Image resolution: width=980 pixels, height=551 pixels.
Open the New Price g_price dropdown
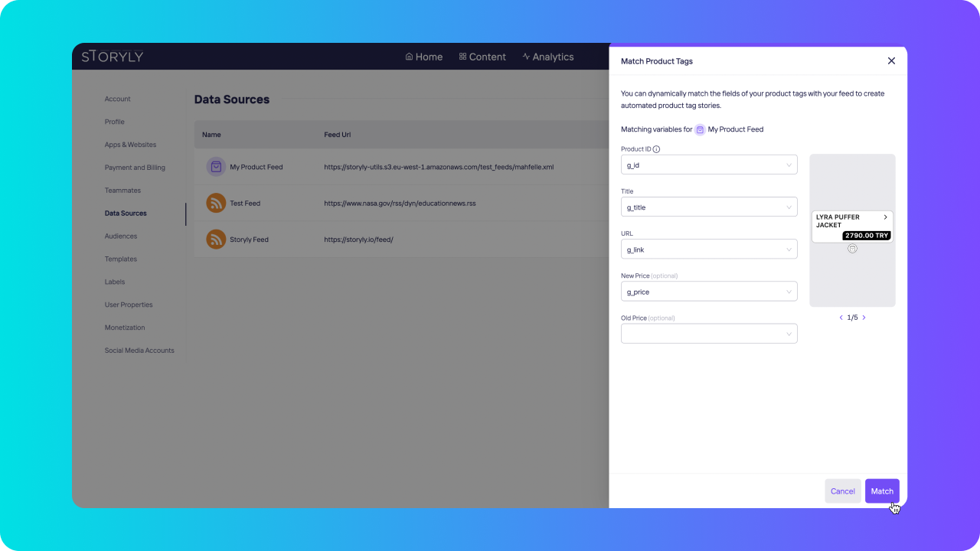[709, 292]
